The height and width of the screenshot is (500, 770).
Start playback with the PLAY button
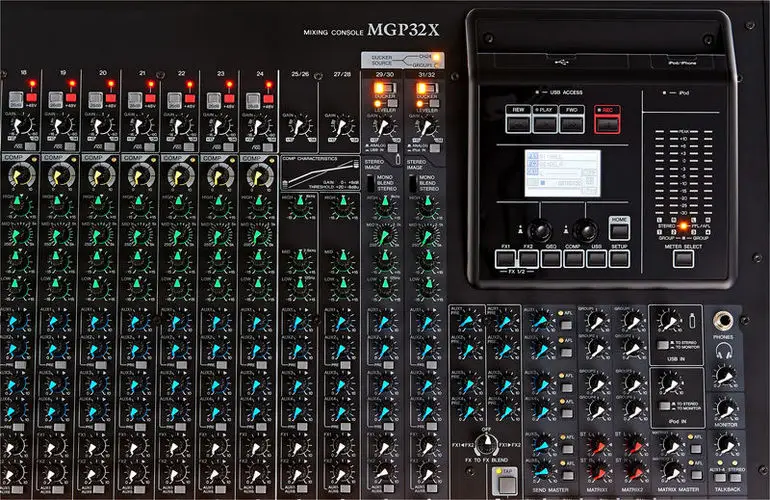pos(545,123)
